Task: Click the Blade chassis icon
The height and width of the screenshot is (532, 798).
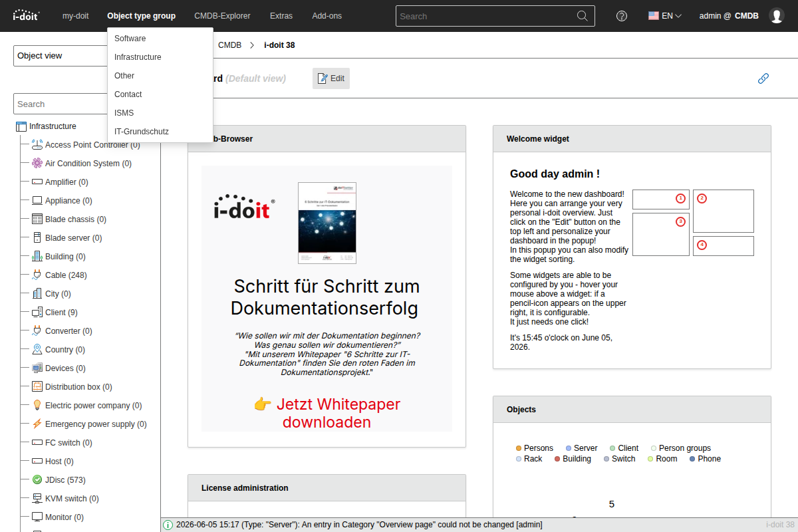Action: 37,219
